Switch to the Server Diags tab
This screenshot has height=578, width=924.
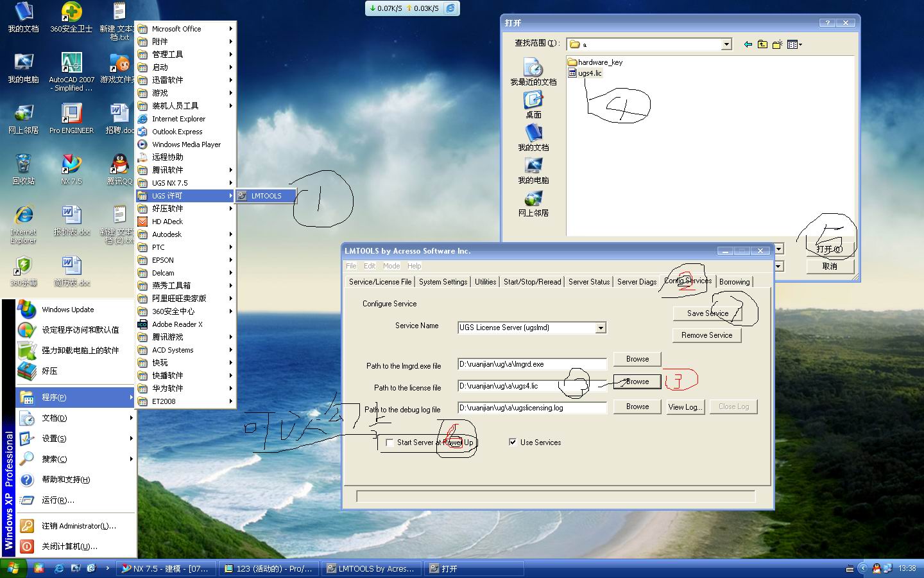[637, 282]
